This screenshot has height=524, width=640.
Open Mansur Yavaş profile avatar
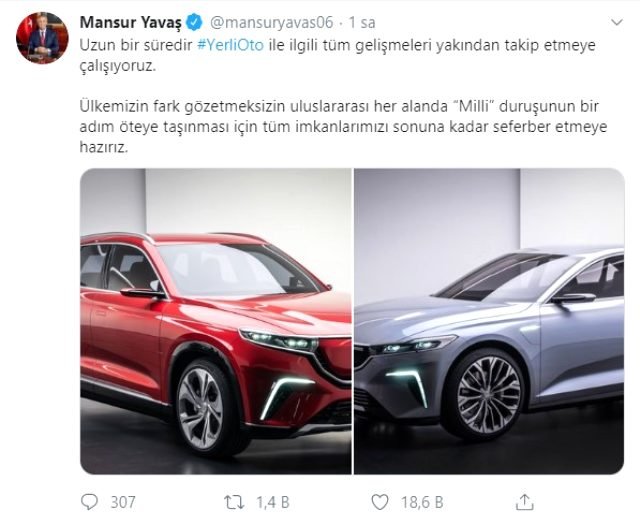pos(42,38)
